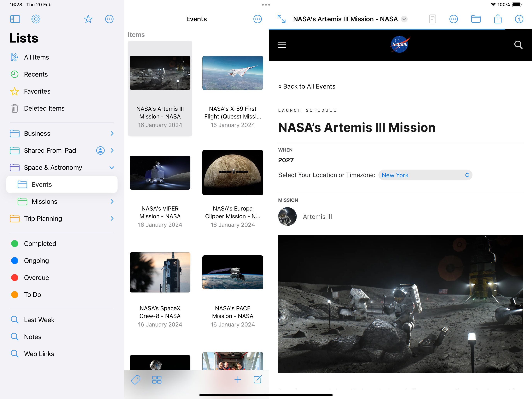The height and width of the screenshot is (399, 532).
Task: Tap the Artemis III mission avatar
Action: pos(287,217)
